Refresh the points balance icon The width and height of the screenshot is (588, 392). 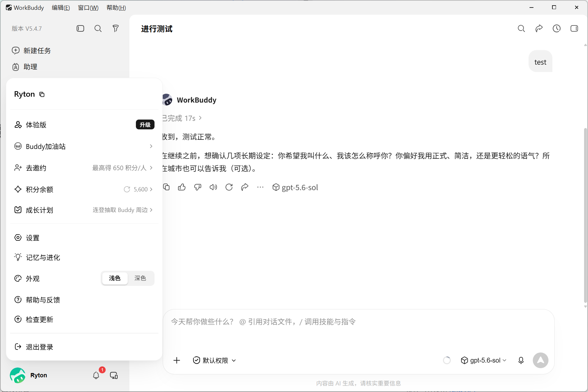127,189
